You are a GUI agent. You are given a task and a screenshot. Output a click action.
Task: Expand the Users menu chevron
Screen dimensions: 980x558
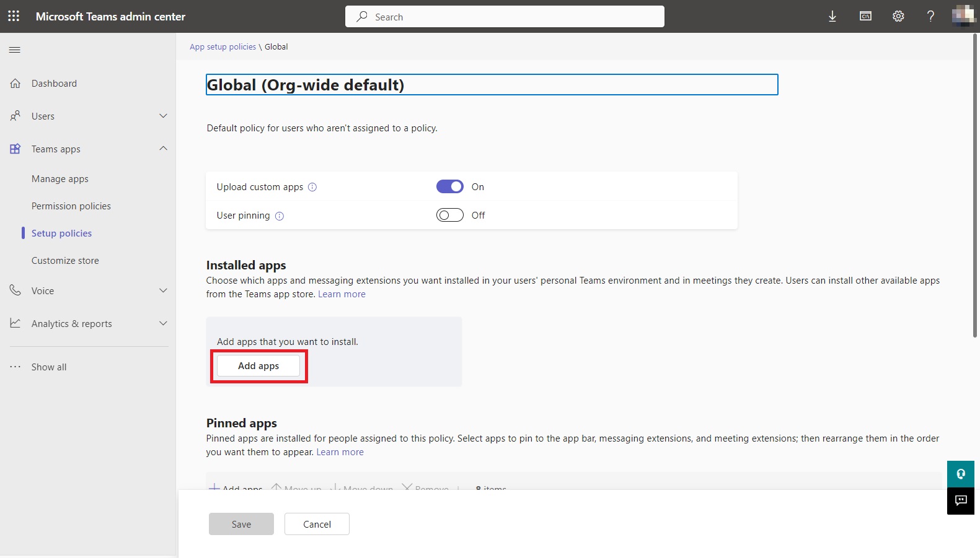click(x=163, y=116)
